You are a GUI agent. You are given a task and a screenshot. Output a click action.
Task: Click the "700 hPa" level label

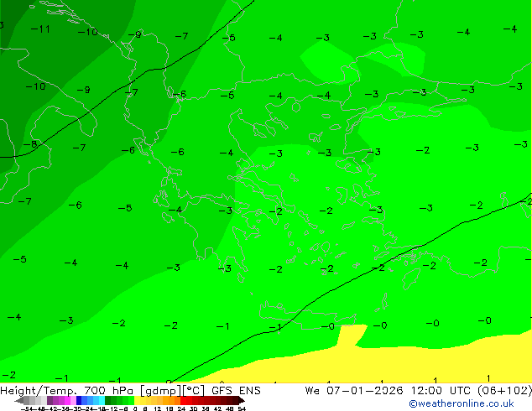point(107,391)
